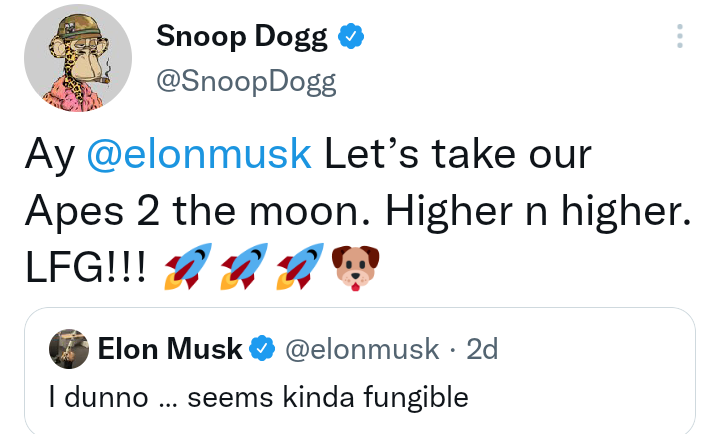Click the third rocket emoji
This screenshot has width=720, height=434.
[x=302, y=269]
